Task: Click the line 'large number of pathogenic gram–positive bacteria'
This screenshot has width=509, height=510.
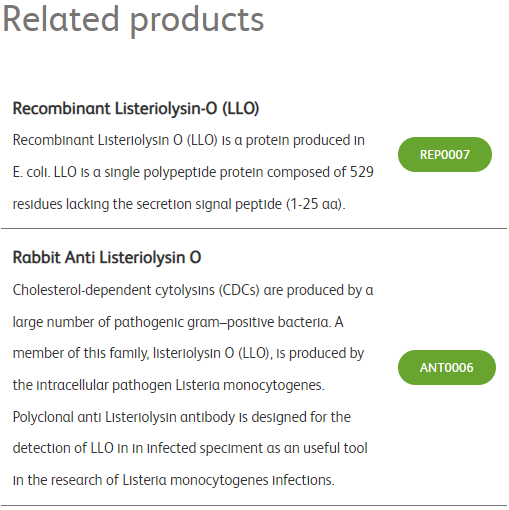Action: pyautogui.click(x=178, y=322)
